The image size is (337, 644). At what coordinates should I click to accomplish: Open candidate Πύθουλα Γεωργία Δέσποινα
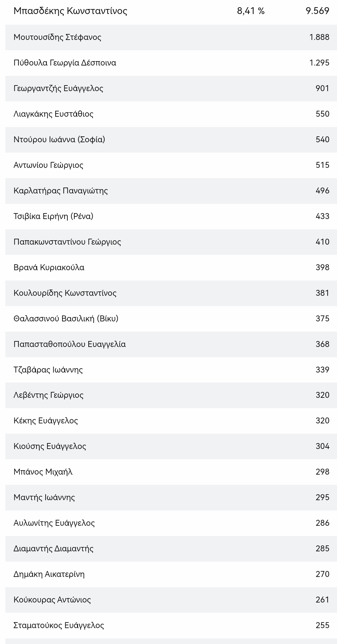tap(65, 63)
